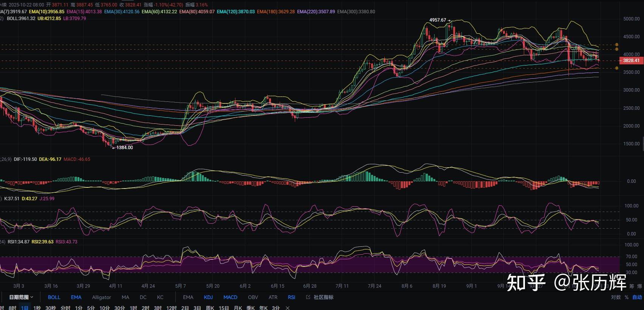Expand the 日期范围 date range dropdown
This screenshot has width=644, height=310.
coord(21,297)
